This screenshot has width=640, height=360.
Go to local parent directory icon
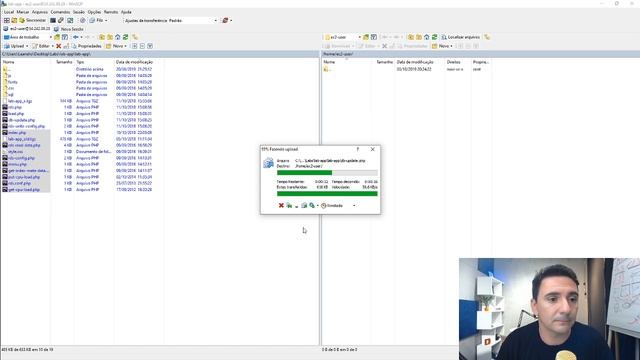102,37
